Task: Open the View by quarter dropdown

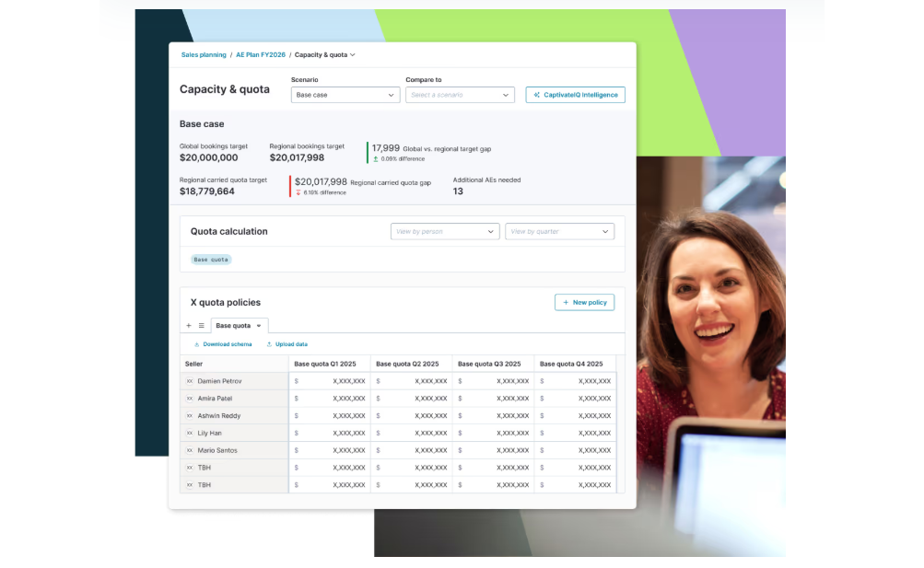Action: (559, 231)
